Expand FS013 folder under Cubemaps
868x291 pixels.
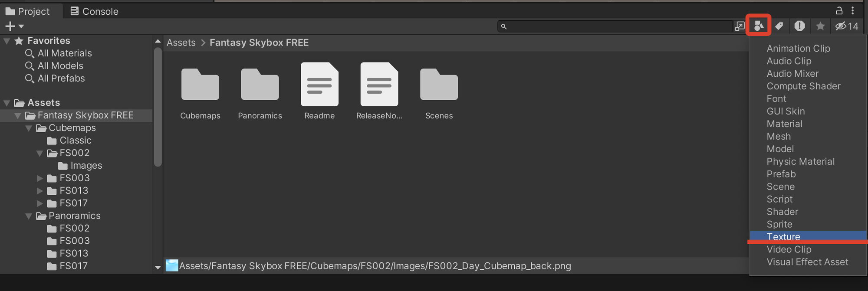click(x=39, y=191)
